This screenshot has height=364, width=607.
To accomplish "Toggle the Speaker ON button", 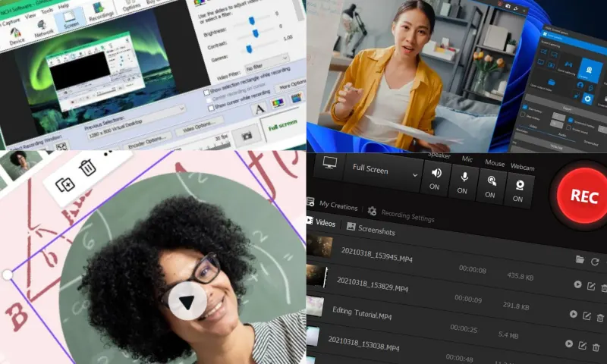I will coord(436,178).
